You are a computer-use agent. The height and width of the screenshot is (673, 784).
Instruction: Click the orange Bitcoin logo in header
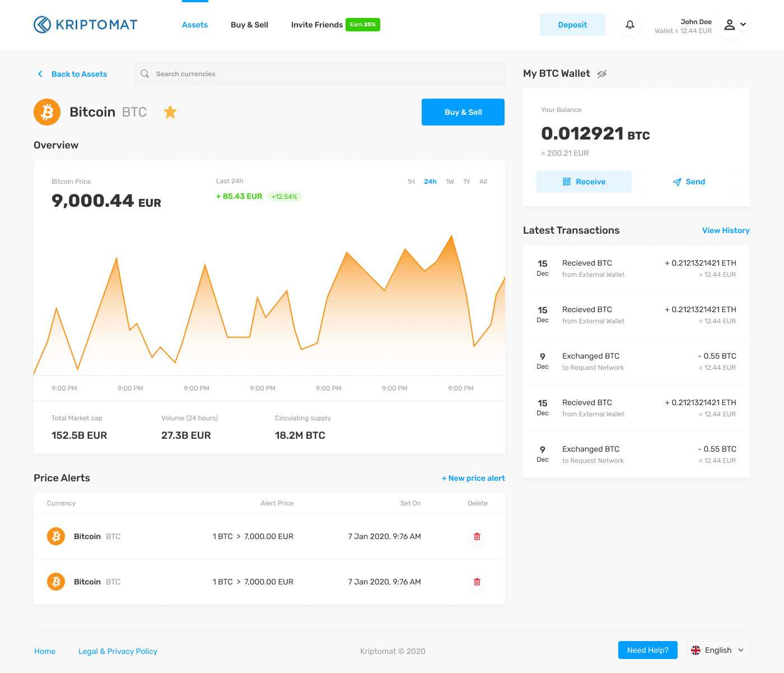coord(47,112)
